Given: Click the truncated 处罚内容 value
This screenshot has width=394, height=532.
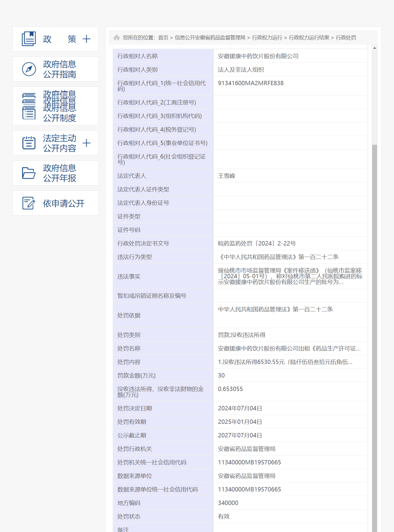Looking at the screenshot, I should (x=285, y=362).
